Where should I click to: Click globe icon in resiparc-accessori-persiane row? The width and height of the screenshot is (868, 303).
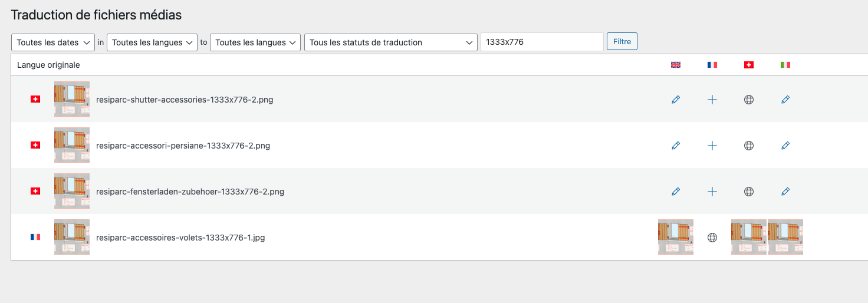point(749,146)
